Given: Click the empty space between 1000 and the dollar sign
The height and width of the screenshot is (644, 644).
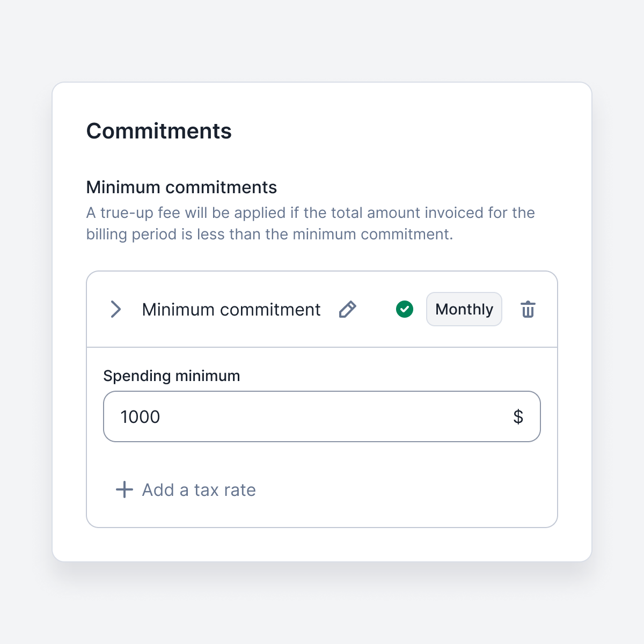Looking at the screenshot, I should pos(335,416).
